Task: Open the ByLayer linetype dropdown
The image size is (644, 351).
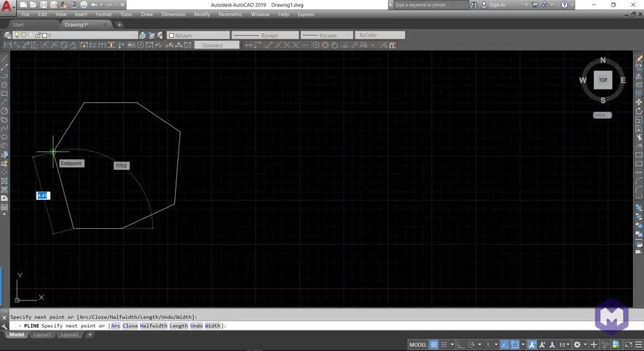Action: pyautogui.click(x=265, y=35)
